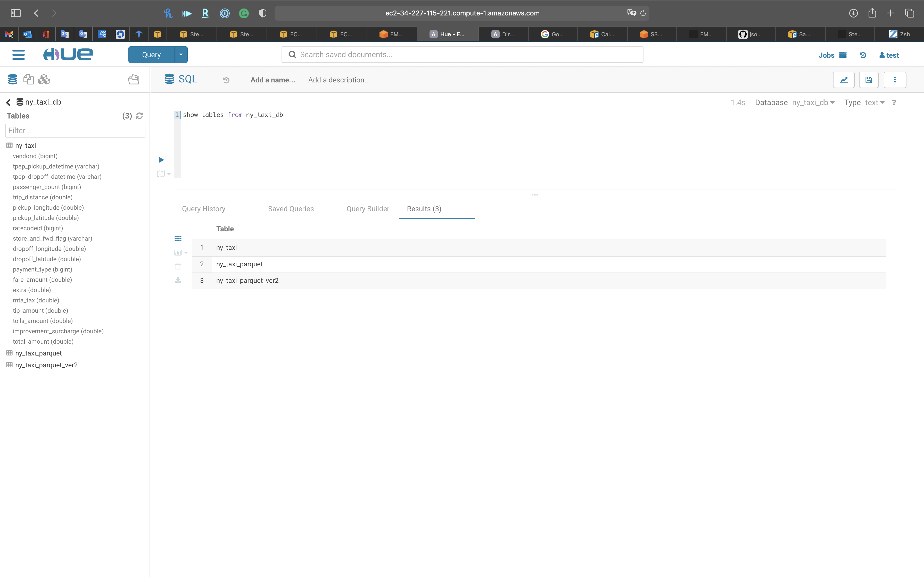924x577 pixels.
Task: Click the Tables Filter input field
Action: (75, 131)
